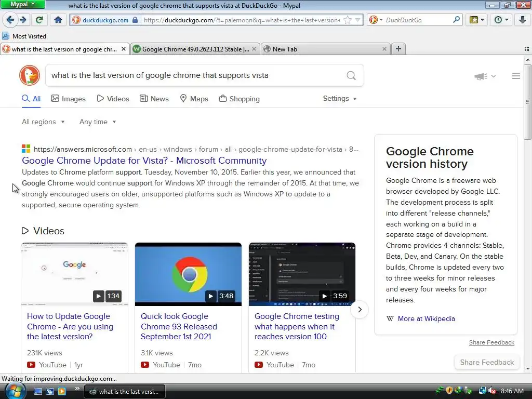This screenshot has height=399, width=532.
Task: Open the Most Visited bookmarks folder
Action: [24, 36]
